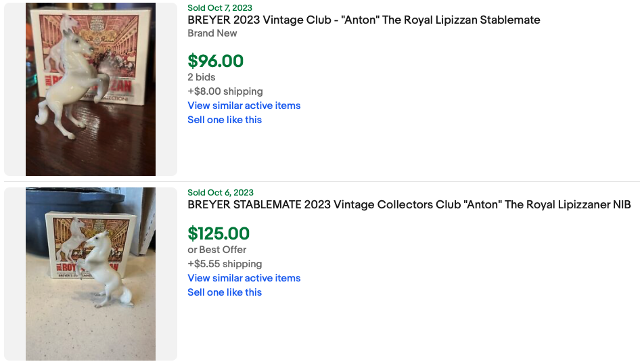View similar active items for $125.00 listing
The height and width of the screenshot is (364, 640).
244,278
